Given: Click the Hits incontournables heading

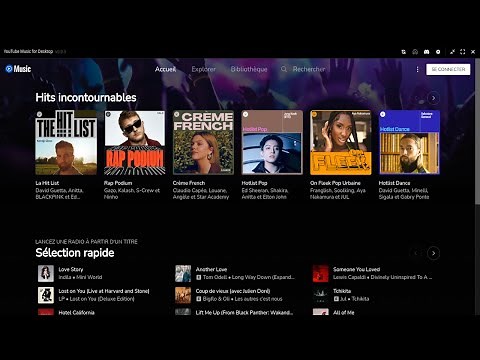Looking at the screenshot, I should click(86, 98).
